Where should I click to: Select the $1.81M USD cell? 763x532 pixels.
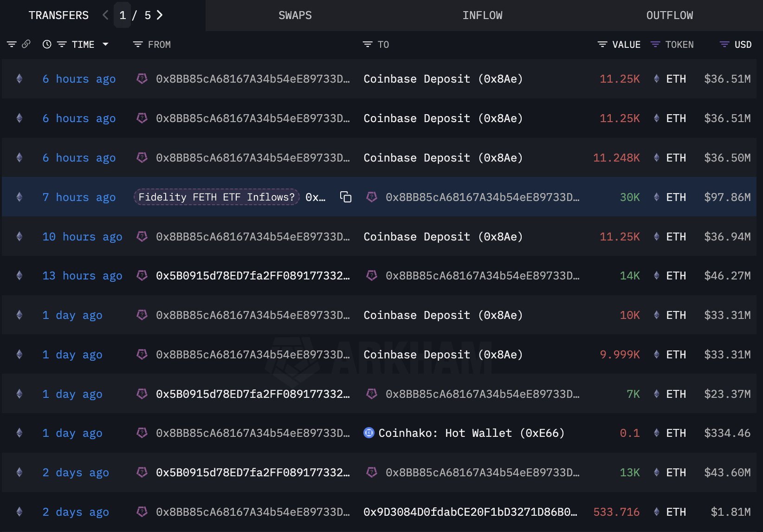click(x=731, y=512)
